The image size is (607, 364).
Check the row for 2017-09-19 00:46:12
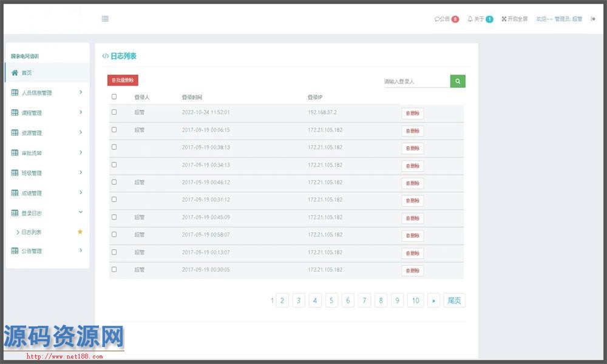click(114, 182)
